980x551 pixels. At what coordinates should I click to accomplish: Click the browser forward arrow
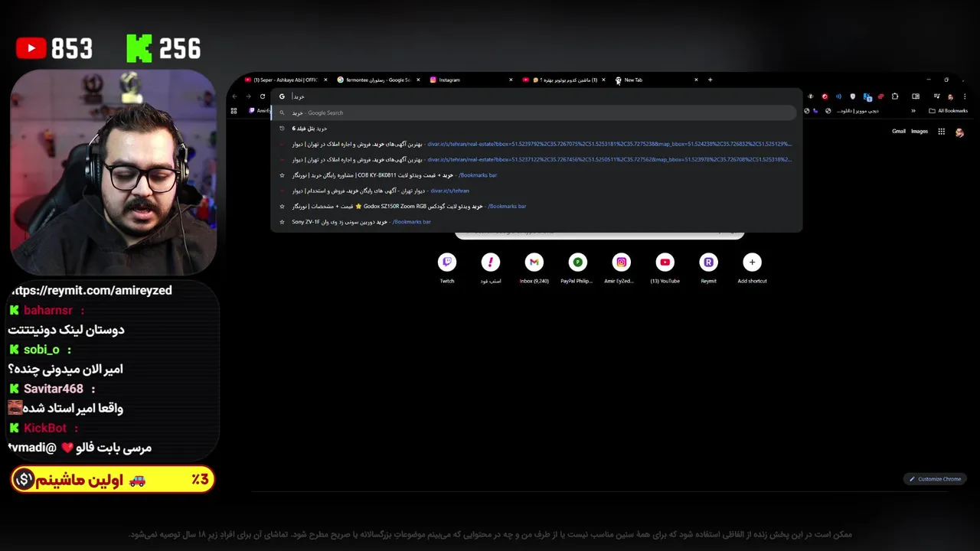click(248, 96)
